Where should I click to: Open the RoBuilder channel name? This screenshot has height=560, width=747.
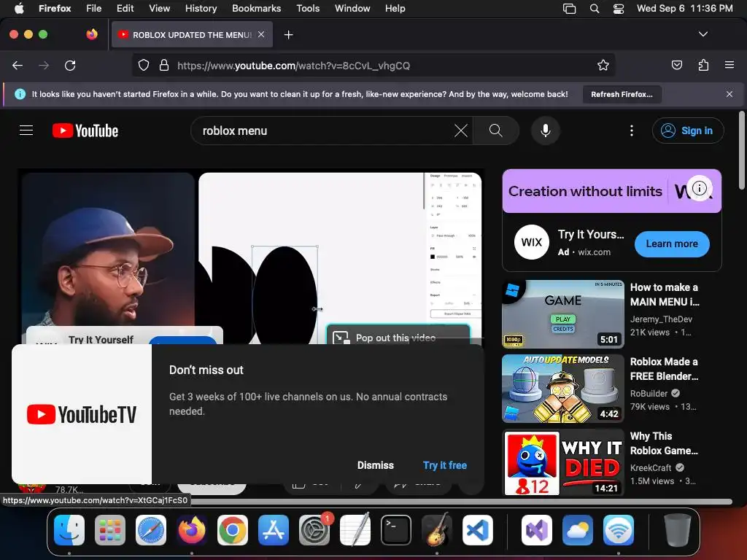pos(649,393)
